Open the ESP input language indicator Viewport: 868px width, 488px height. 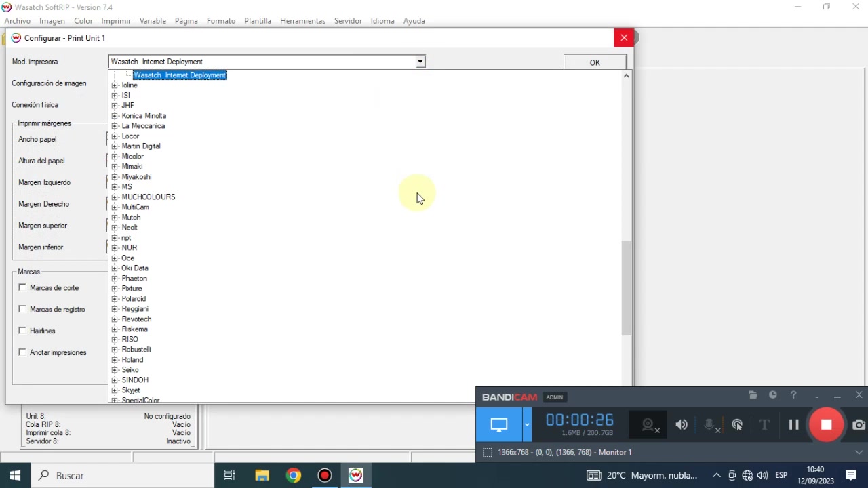pyautogui.click(x=781, y=475)
